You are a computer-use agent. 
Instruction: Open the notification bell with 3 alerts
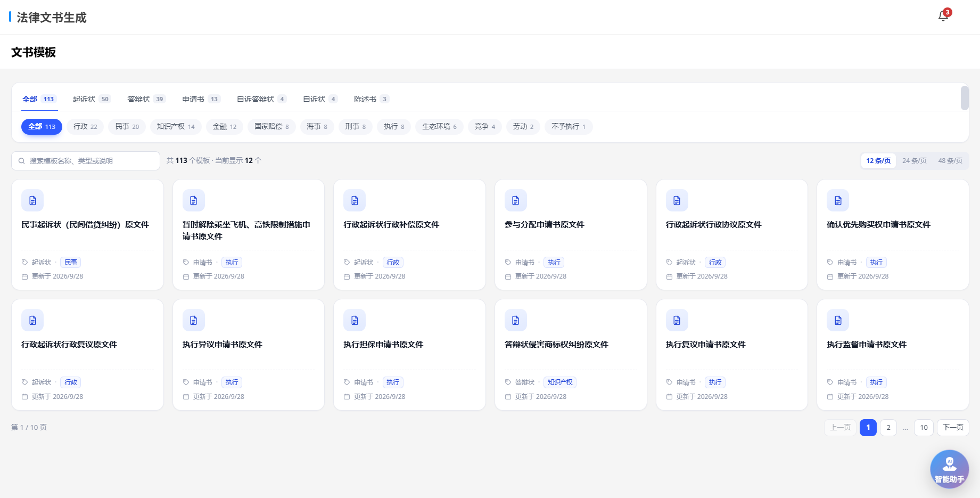(x=943, y=16)
